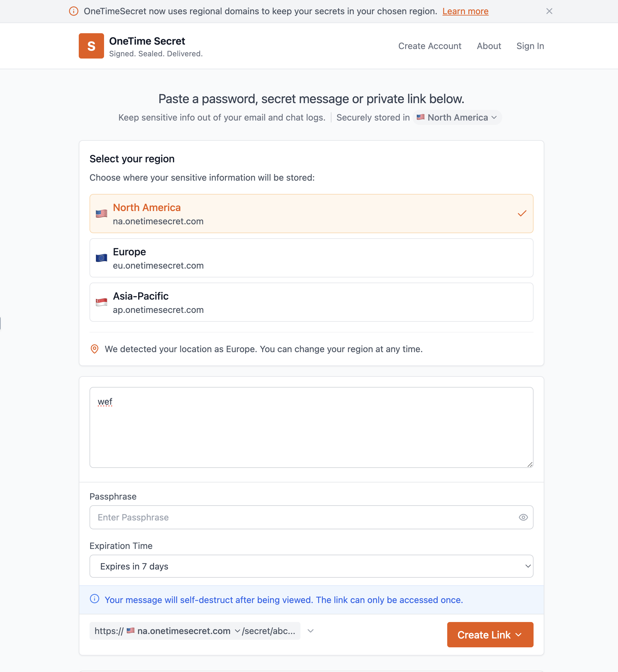Go to Sign In
Viewport: 618px width, 672px height.
[530, 46]
